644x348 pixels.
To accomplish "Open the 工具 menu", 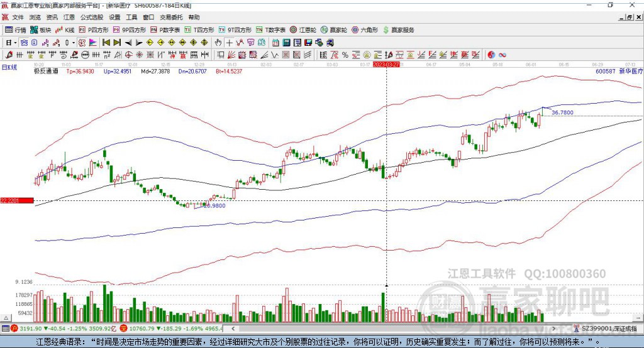I will (x=131, y=17).
